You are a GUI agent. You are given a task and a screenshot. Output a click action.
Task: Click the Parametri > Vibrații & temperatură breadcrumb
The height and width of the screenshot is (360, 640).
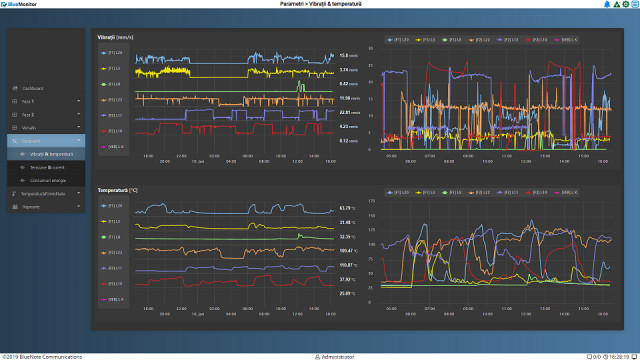(x=321, y=4)
